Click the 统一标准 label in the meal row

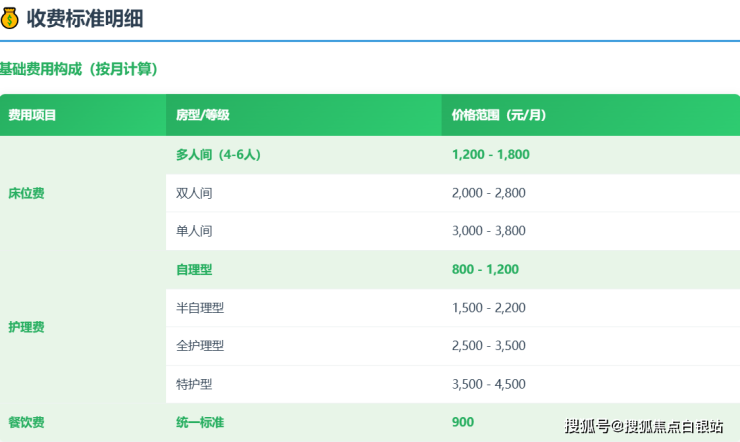pyautogui.click(x=200, y=422)
